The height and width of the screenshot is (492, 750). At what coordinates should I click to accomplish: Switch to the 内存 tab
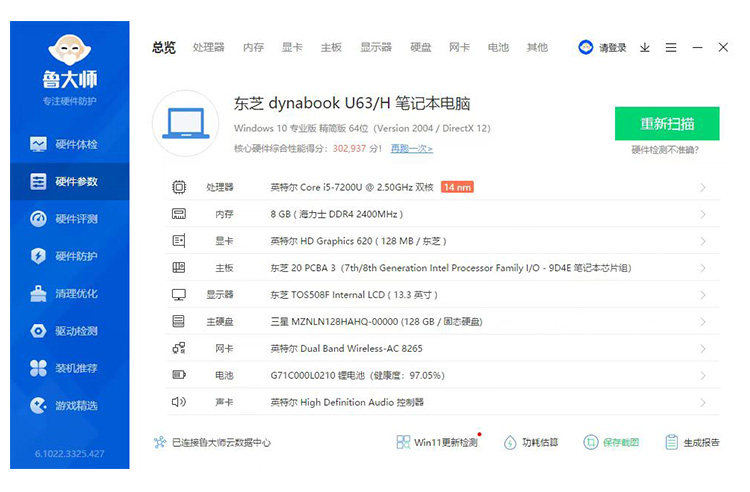[253, 47]
